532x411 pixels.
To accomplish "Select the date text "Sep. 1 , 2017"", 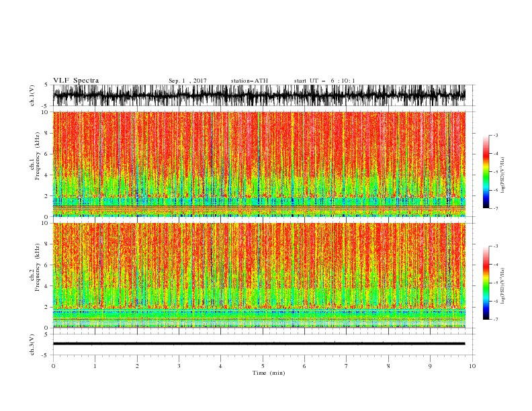I will point(187,81).
